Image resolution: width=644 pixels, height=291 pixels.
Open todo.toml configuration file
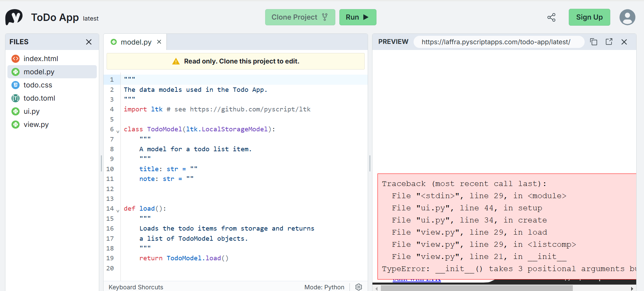coord(39,98)
